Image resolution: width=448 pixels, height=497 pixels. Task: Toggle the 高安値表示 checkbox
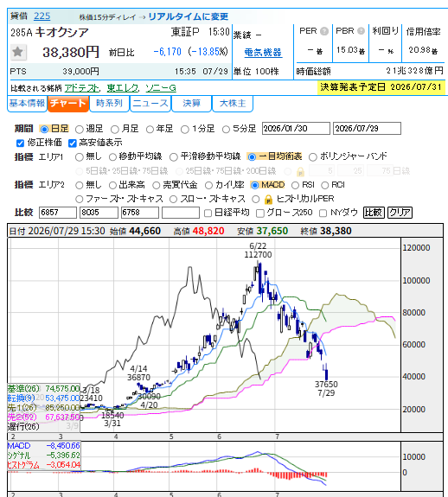73,143
